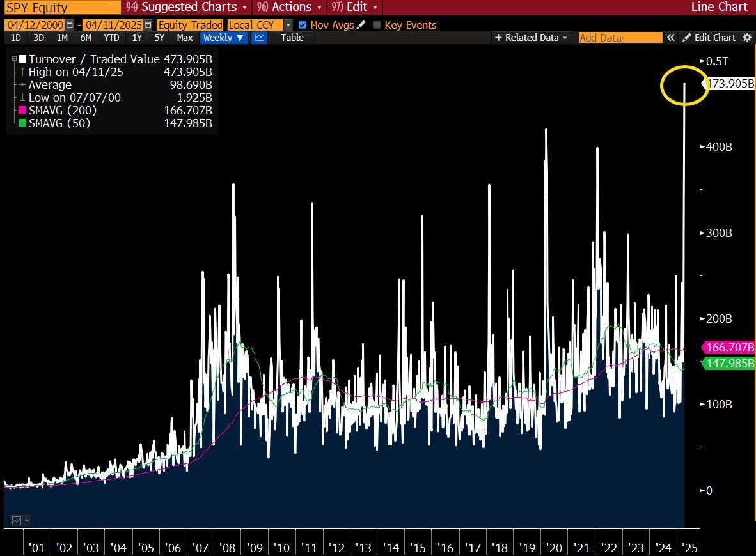Click the 473.905B last-value axis tag
756x556 pixels.
coord(728,83)
